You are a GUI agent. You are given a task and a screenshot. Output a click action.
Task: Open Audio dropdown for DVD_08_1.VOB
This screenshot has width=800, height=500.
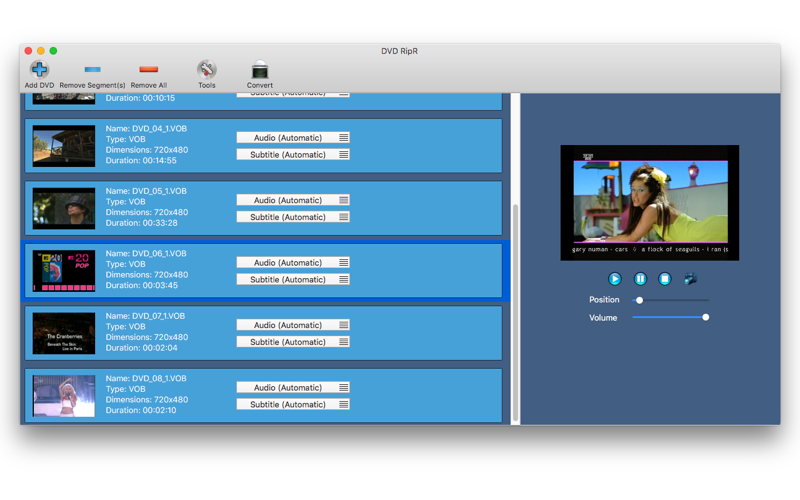click(x=293, y=388)
